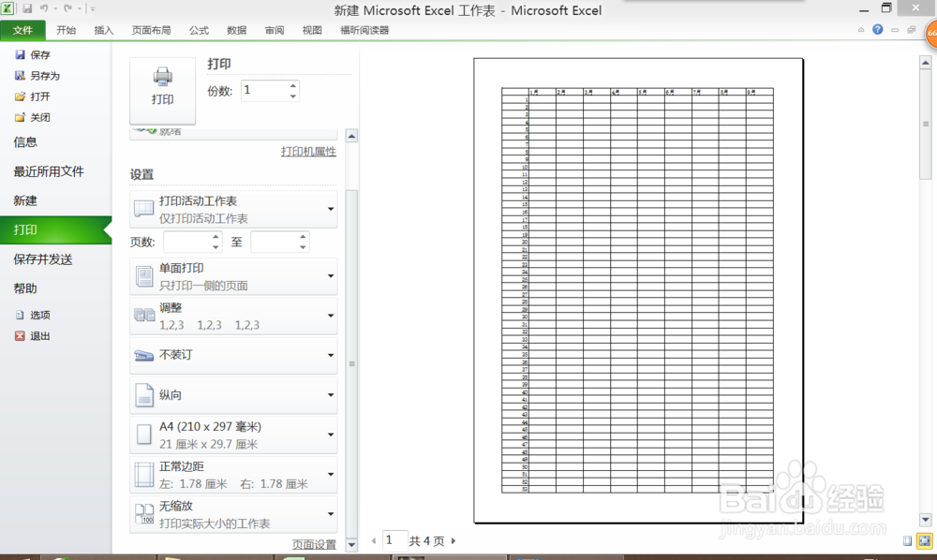Switch to the 数据 (Data) tab
Image resolution: width=937 pixels, height=560 pixels.
coord(237,31)
